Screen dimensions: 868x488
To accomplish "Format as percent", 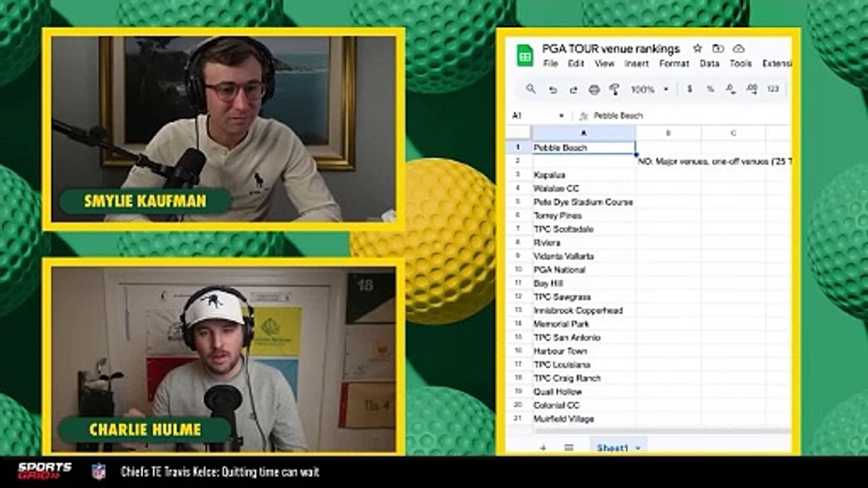I will pyautogui.click(x=710, y=89).
